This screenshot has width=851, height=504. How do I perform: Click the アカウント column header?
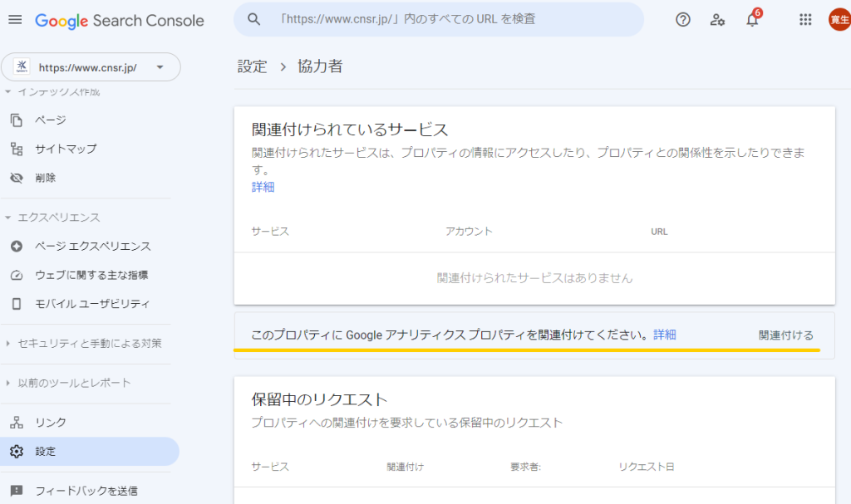click(x=469, y=232)
